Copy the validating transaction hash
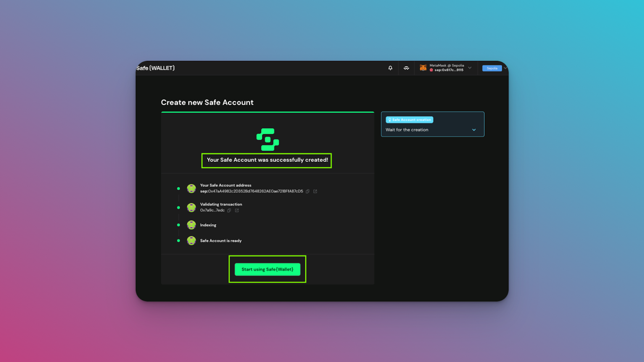Image resolution: width=644 pixels, height=362 pixels. point(229,210)
